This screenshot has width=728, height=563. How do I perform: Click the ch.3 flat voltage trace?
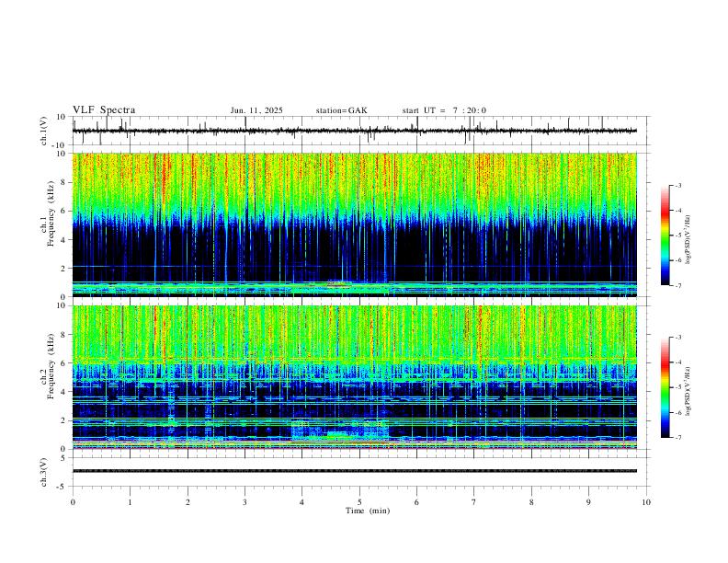click(x=354, y=471)
